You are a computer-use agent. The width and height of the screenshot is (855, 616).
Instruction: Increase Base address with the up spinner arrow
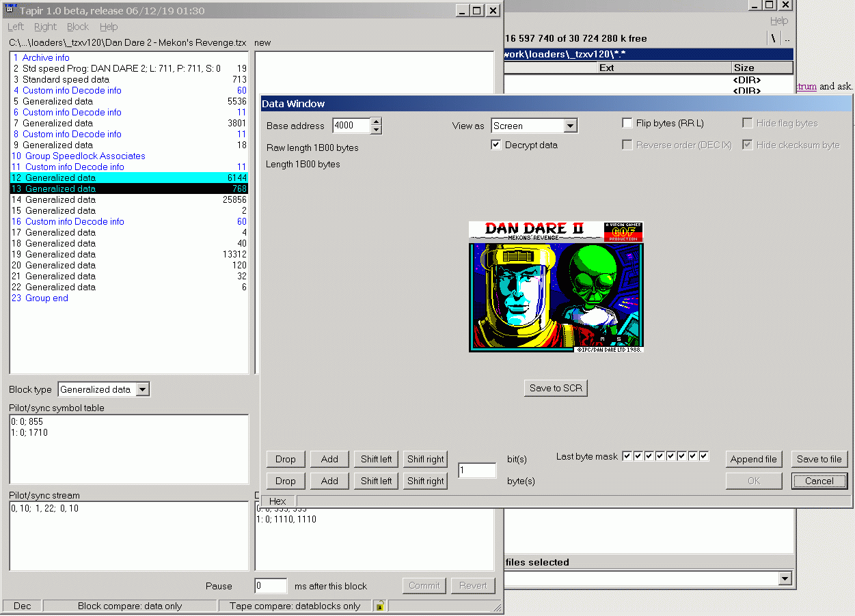click(376, 122)
